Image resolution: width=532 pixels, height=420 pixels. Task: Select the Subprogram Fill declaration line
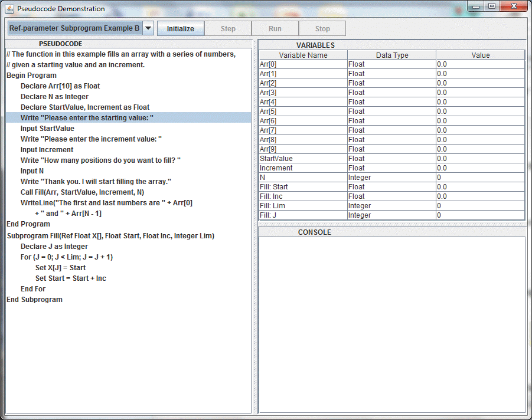click(x=110, y=236)
